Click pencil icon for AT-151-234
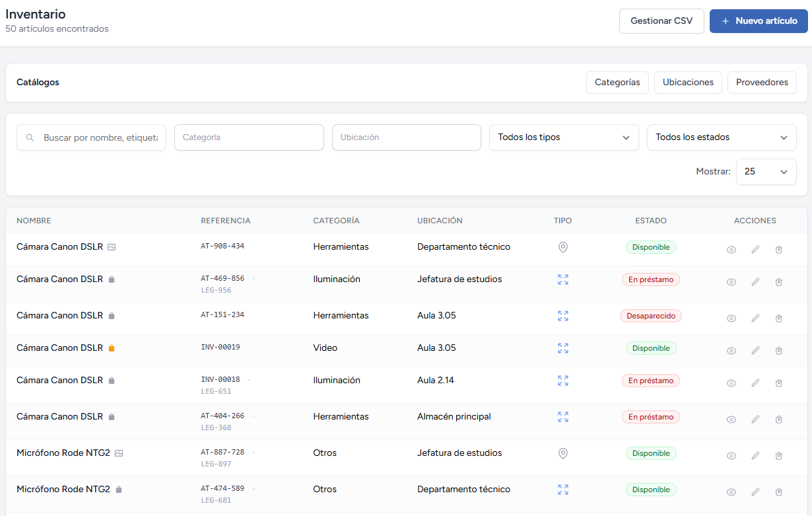Image resolution: width=812 pixels, height=516 pixels. [755, 318]
